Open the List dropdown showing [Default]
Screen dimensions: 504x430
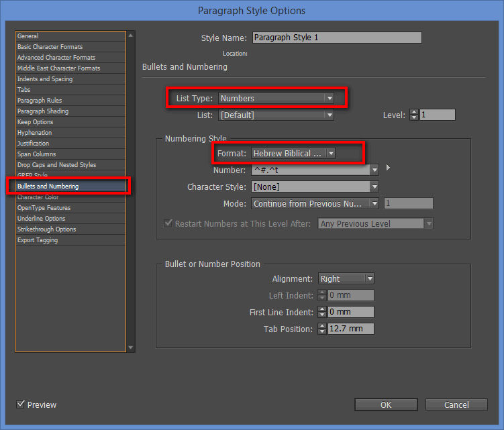tap(276, 115)
